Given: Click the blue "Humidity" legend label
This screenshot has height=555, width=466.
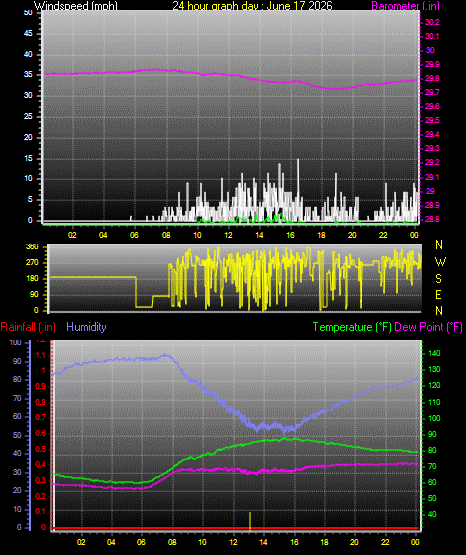Looking at the screenshot, I should (86, 327).
